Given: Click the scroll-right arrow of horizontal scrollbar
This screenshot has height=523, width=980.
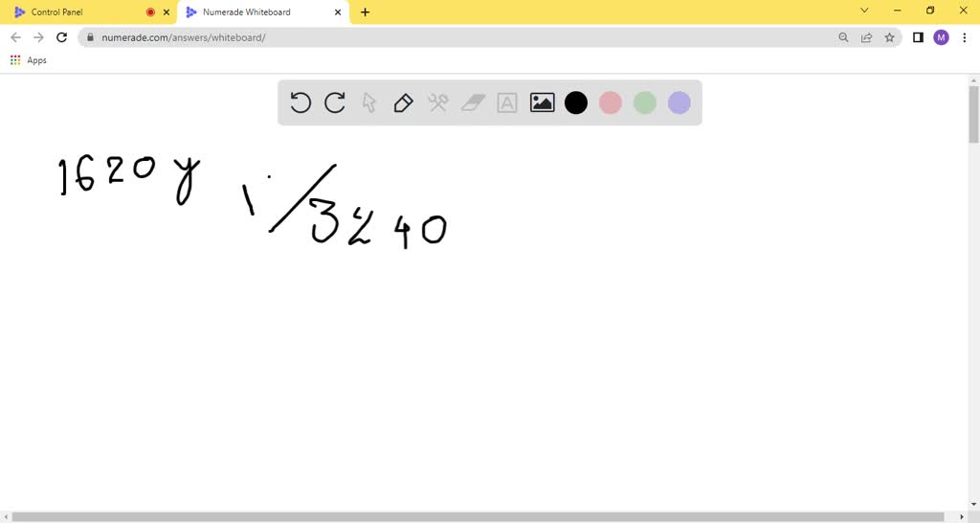Looking at the screenshot, I should [962, 516].
